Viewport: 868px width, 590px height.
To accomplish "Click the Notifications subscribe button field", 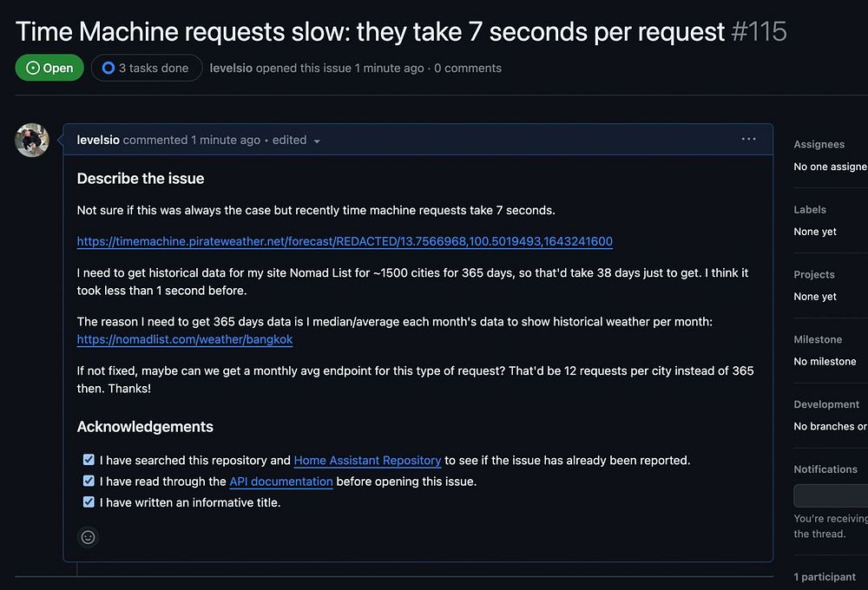I will tap(831, 496).
